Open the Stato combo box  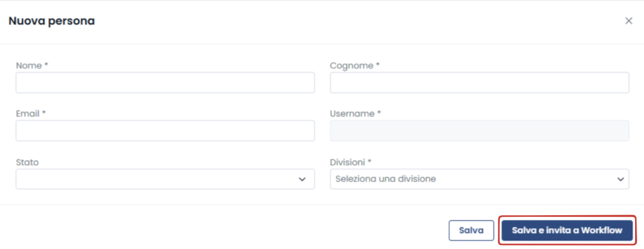point(165,179)
